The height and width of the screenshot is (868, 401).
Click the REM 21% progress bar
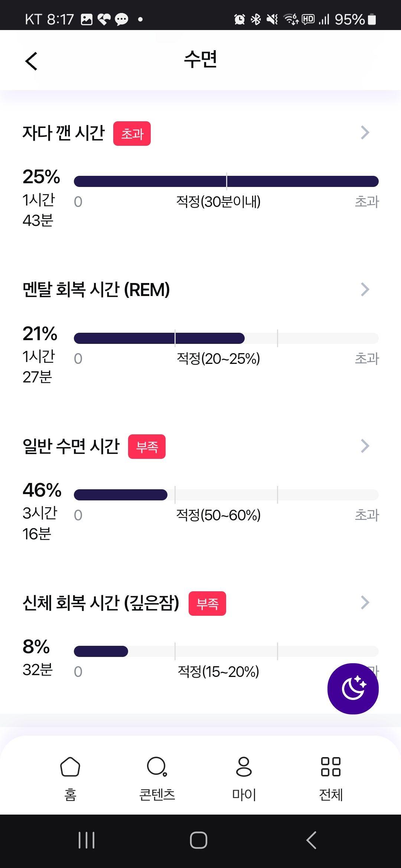pos(226,338)
